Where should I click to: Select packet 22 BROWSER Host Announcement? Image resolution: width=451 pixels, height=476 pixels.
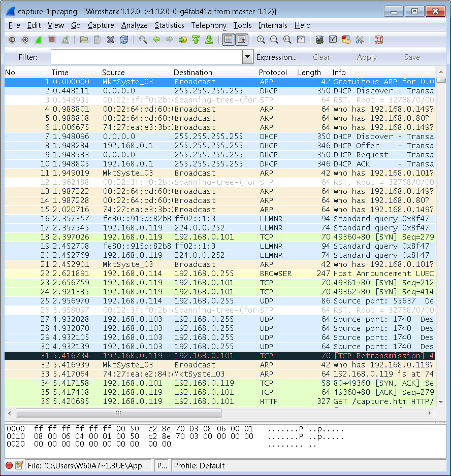pos(220,274)
